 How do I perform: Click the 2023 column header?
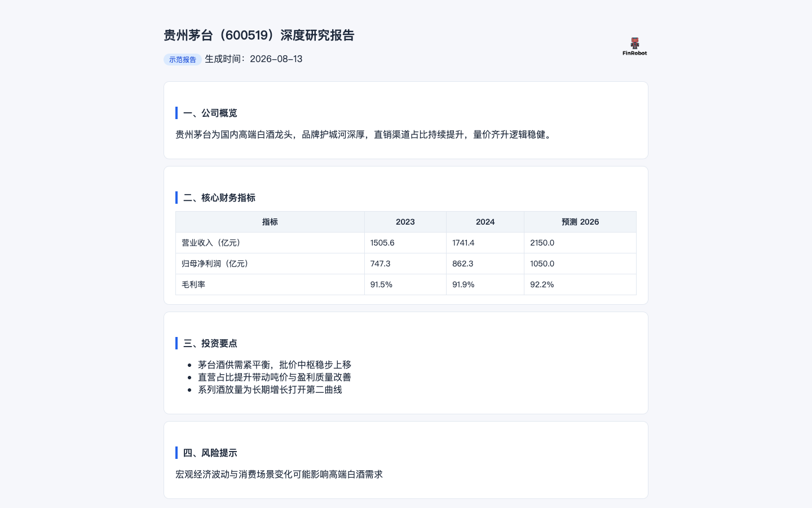click(405, 222)
